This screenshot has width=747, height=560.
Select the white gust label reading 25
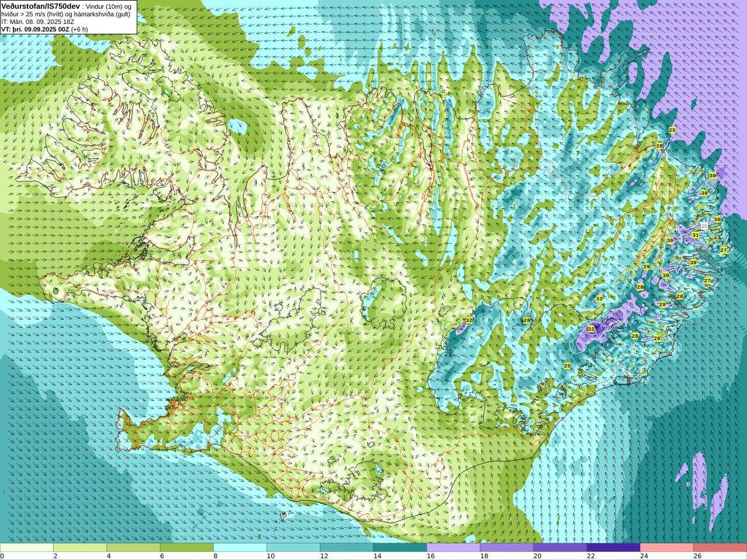(704, 226)
